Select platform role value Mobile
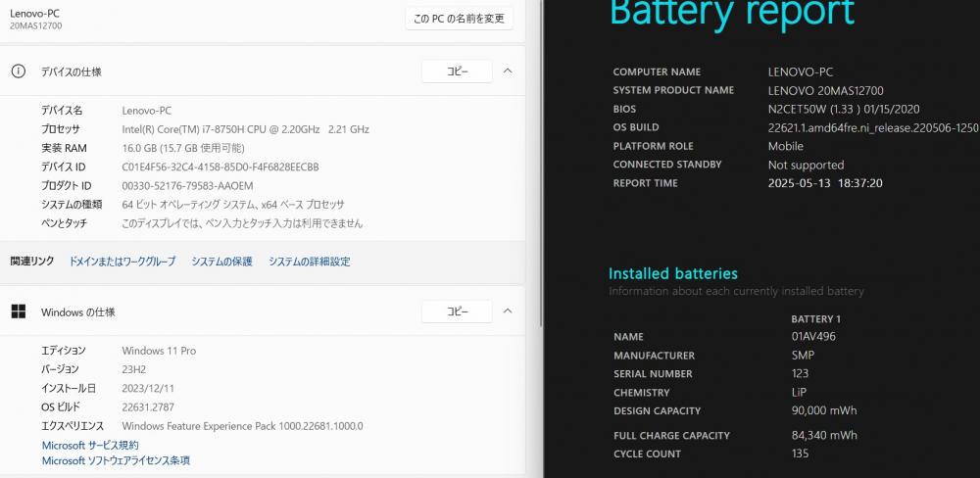Image resolution: width=980 pixels, height=478 pixels. click(x=786, y=146)
